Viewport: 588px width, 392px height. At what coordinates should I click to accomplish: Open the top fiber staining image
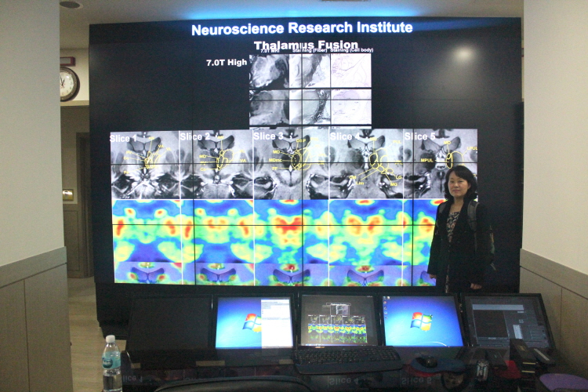tap(310, 71)
